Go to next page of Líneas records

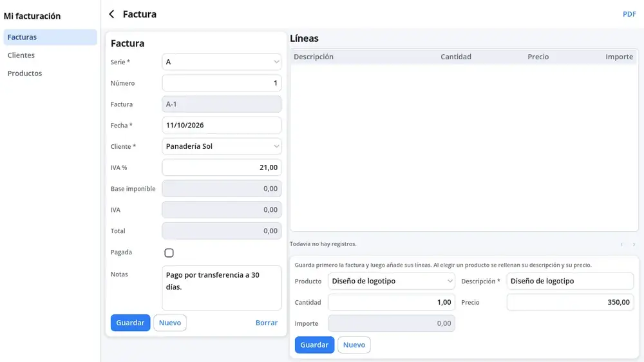(634, 244)
